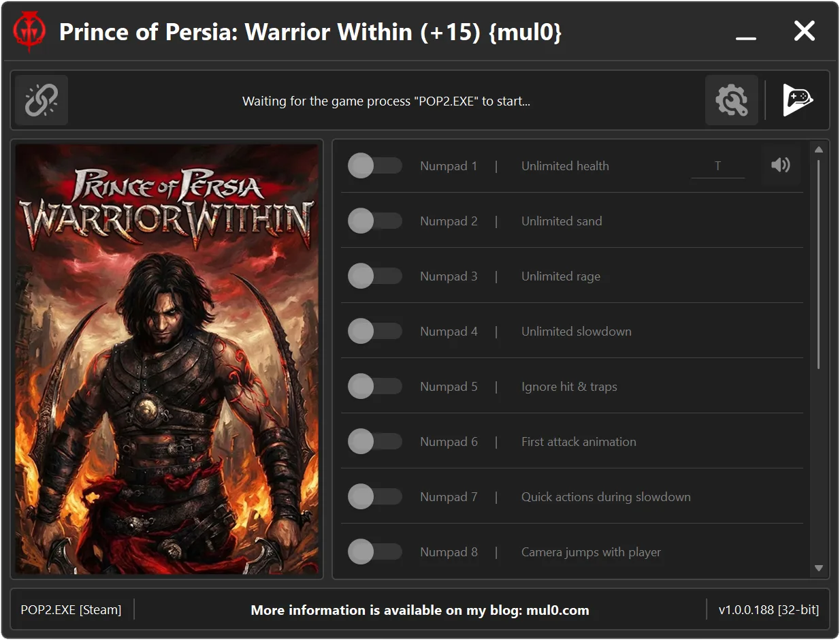This screenshot has height=640, width=840.
Task: Click the launch game controller icon
Action: (797, 101)
